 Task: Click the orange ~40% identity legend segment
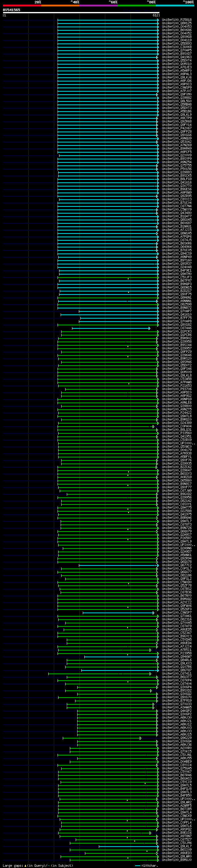pos(60,6)
